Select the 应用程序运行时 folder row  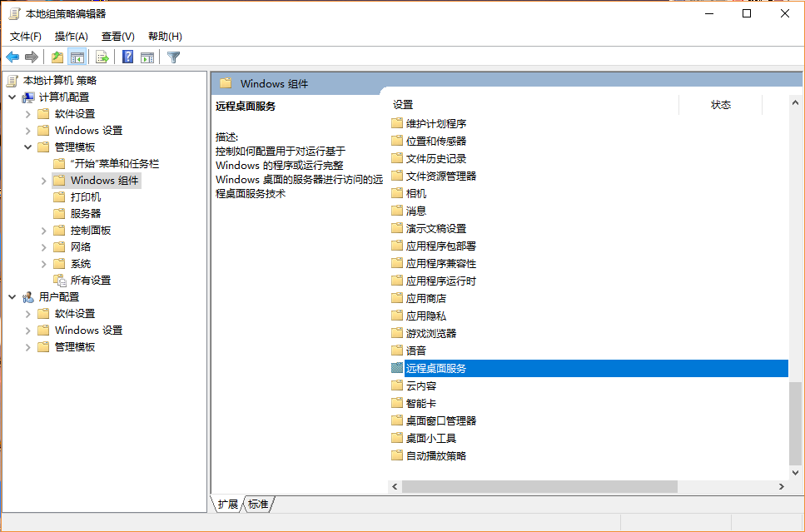(589, 281)
